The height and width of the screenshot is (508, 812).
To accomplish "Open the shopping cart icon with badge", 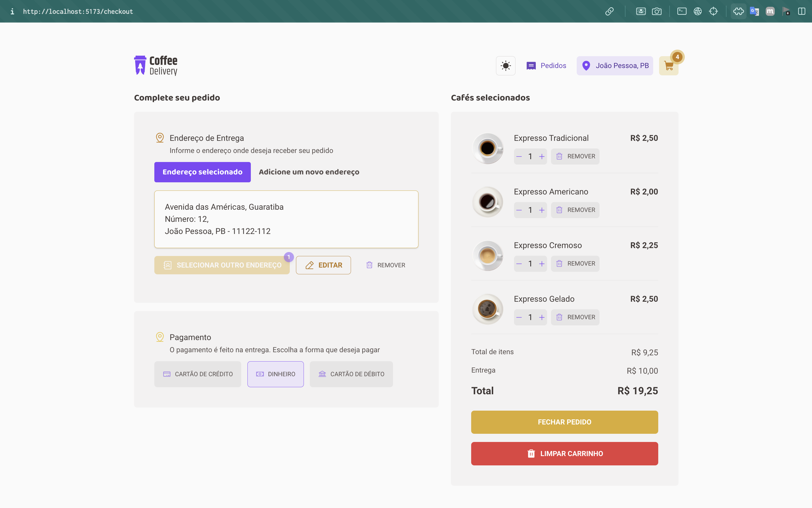I will pyautogui.click(x=668, y=66).
